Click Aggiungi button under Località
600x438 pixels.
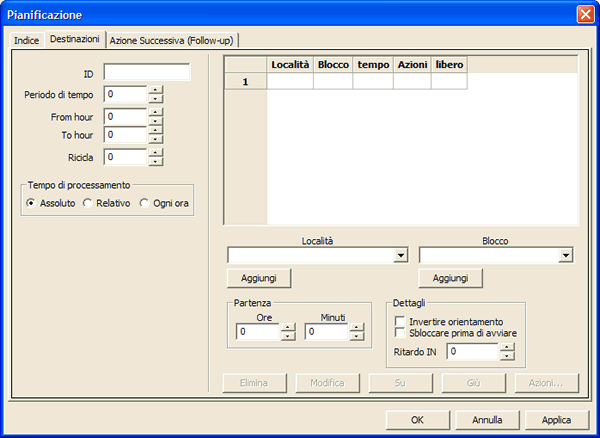pyautogui.click(x=259, y=278)
